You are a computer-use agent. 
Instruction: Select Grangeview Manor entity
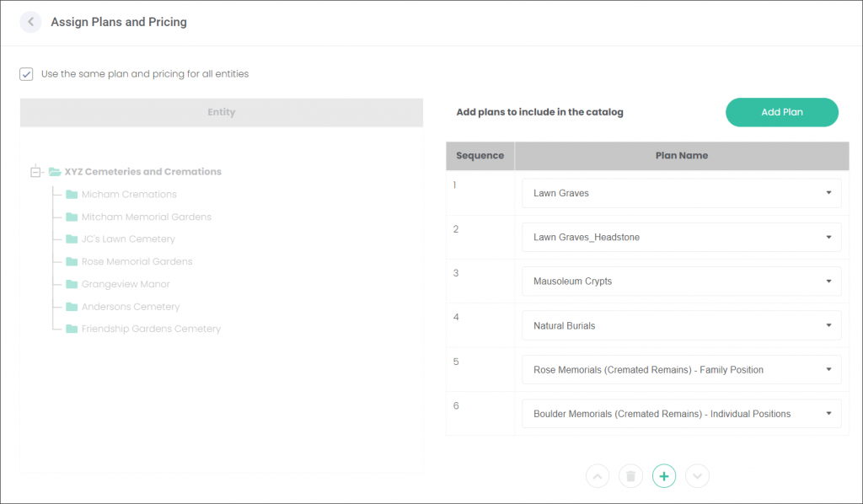[126, 284]
